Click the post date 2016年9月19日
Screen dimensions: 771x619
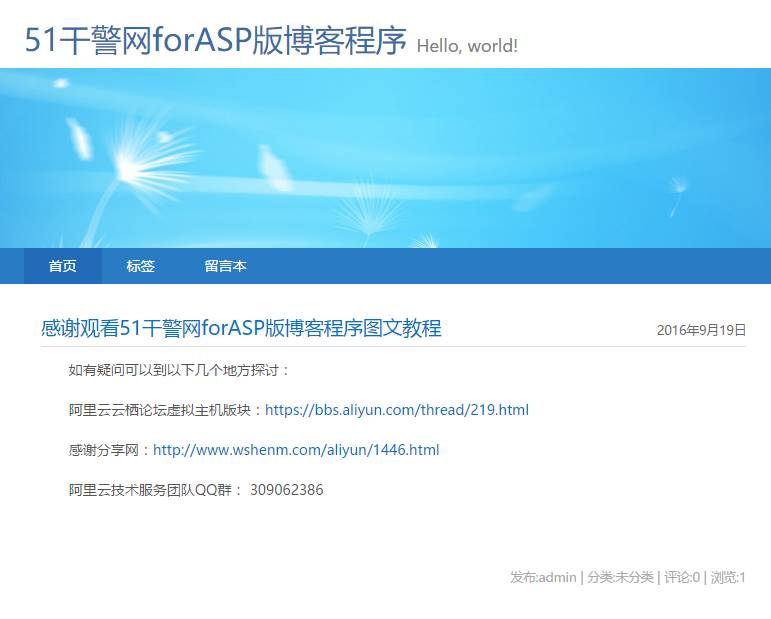[701, 330]
